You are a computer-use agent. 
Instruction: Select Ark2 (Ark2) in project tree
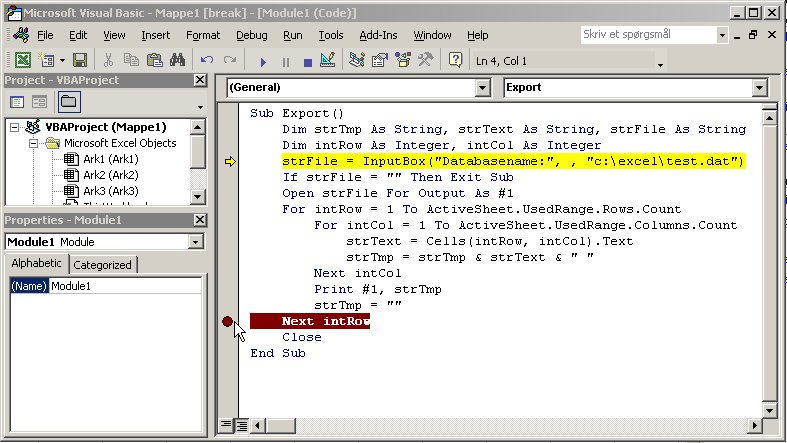[x=101, y=175]
